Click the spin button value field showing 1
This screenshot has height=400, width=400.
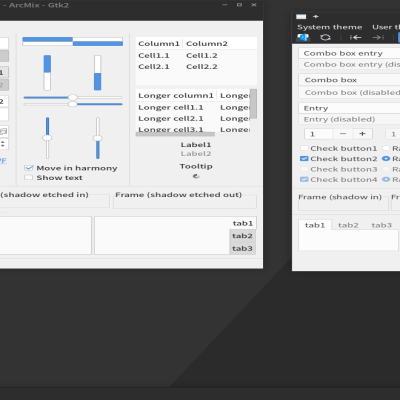(319, 134)
